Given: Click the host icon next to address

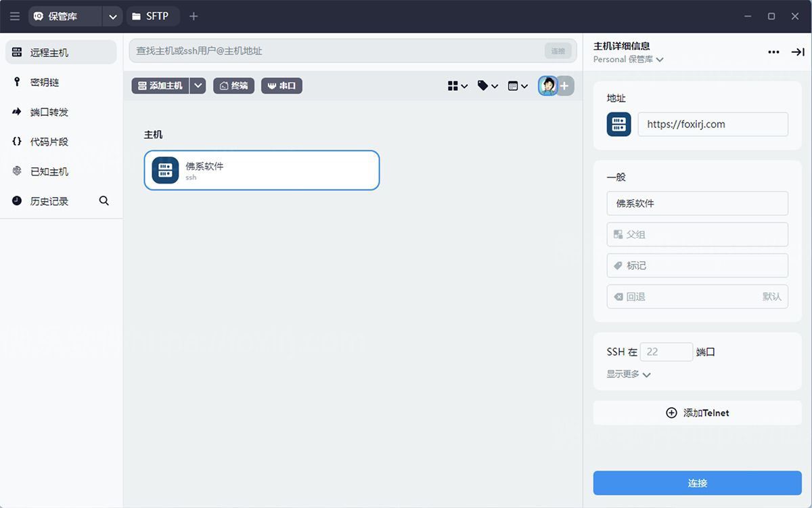Looking at the screenshot, I should pyautogui.click(x=618, y=125).
